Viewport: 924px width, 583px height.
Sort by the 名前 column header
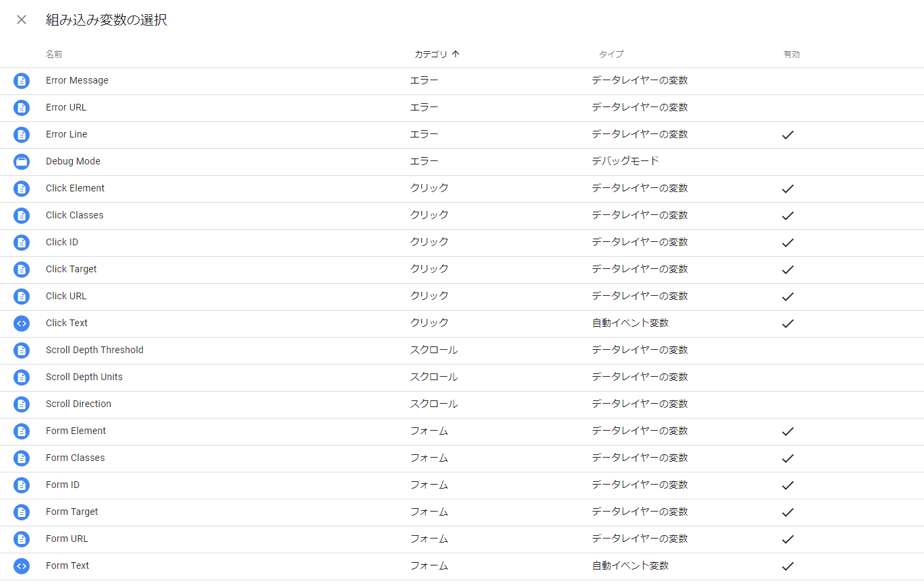coord(54,55)
